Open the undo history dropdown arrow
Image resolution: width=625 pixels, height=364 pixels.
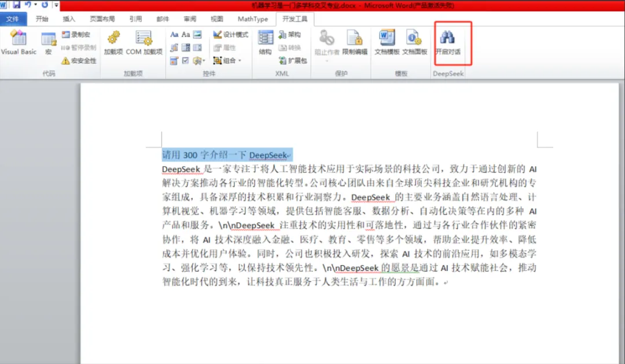[x=35, y=5]
